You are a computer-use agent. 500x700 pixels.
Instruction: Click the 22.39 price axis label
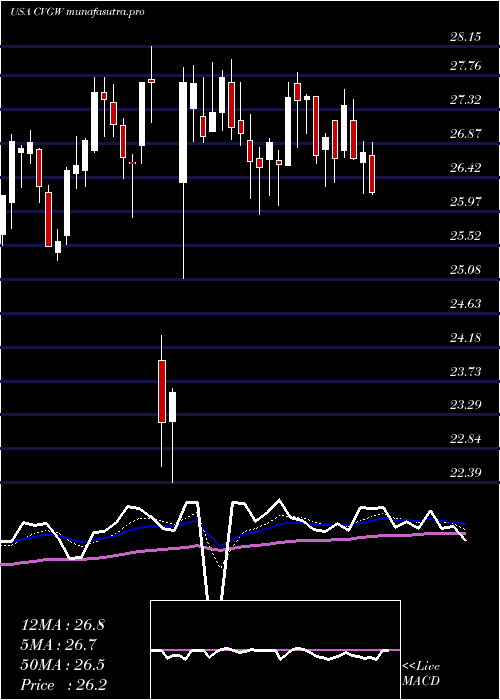tap(465, 473)
